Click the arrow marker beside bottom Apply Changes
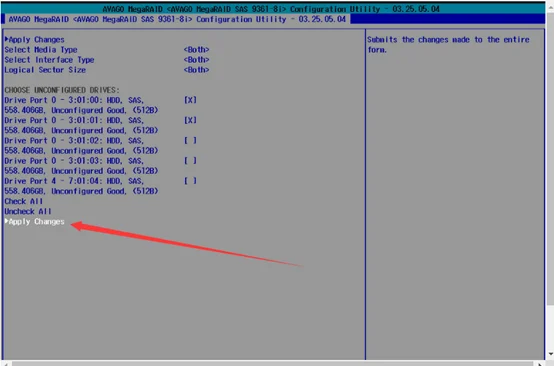This screenshot has width=554, height=366. pyautogui.click(x=6, y=221)
